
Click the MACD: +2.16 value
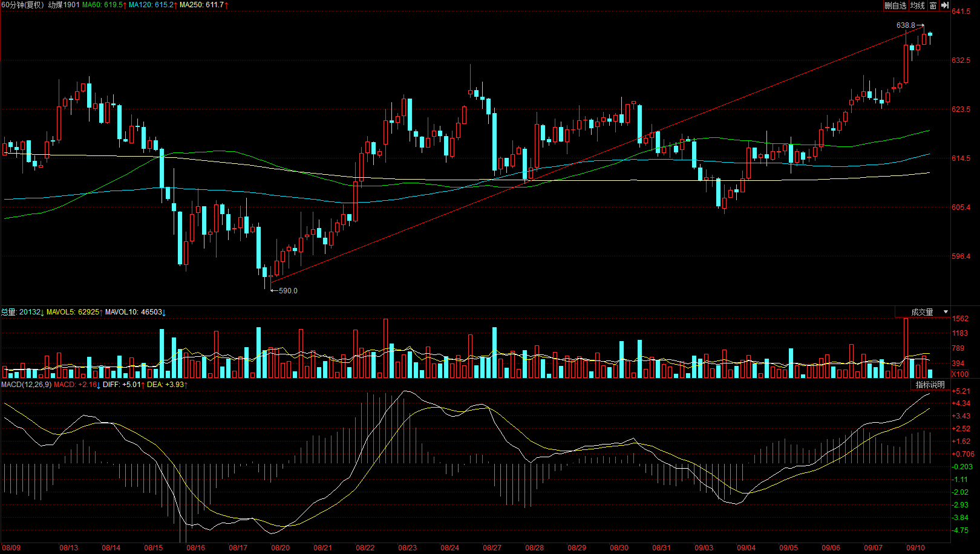point(77,385)
